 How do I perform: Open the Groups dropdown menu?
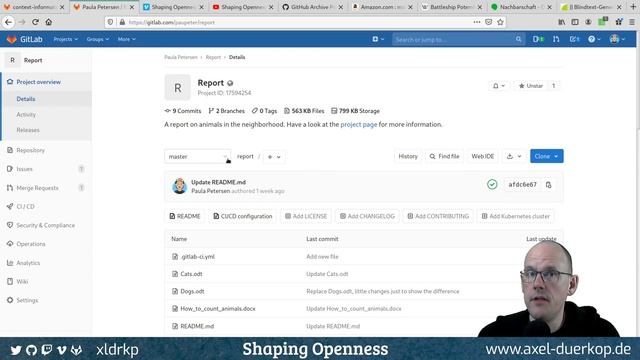click(x=98, y=39)
